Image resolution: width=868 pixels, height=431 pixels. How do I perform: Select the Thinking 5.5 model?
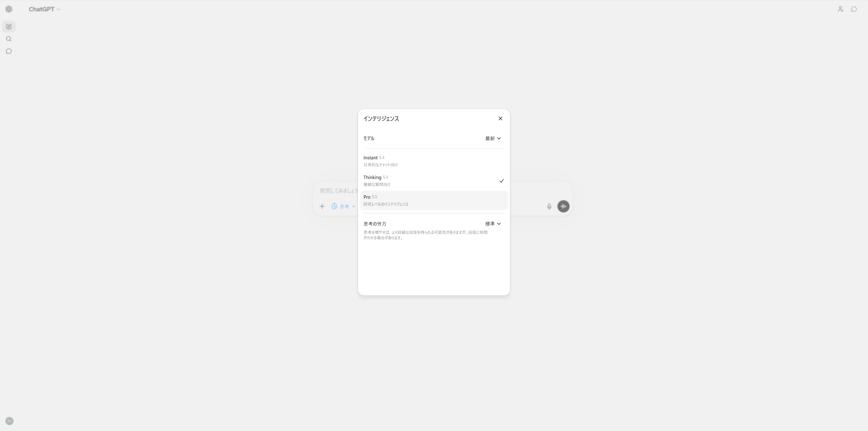(434, 181)
